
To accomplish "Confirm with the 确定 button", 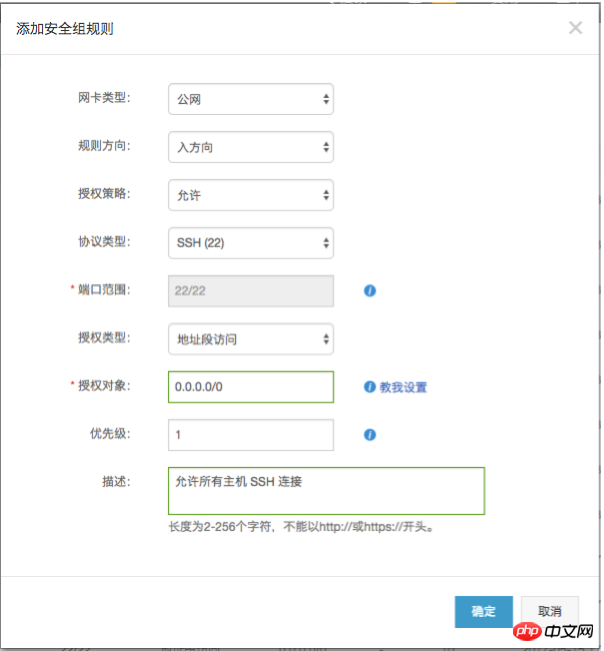I will coord(484,612).
